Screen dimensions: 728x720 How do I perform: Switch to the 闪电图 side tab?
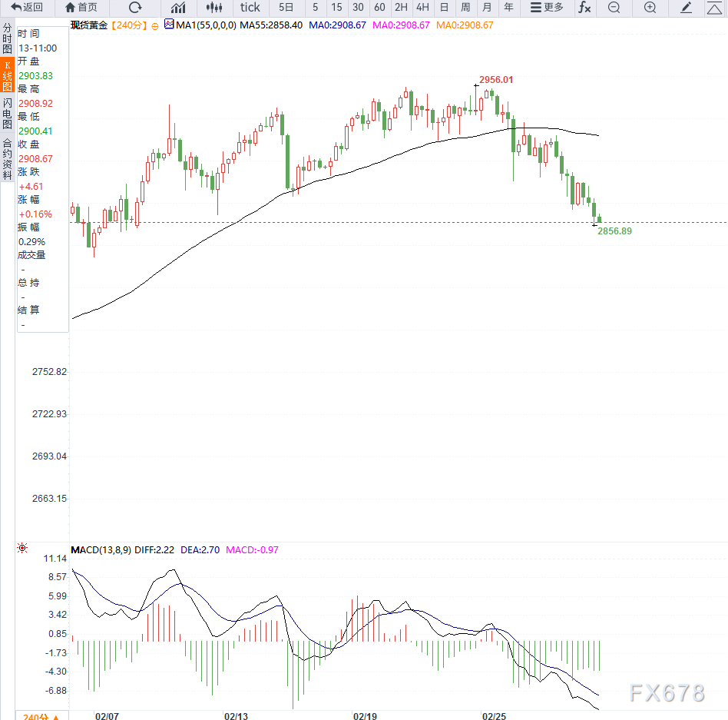click(7, 113)
